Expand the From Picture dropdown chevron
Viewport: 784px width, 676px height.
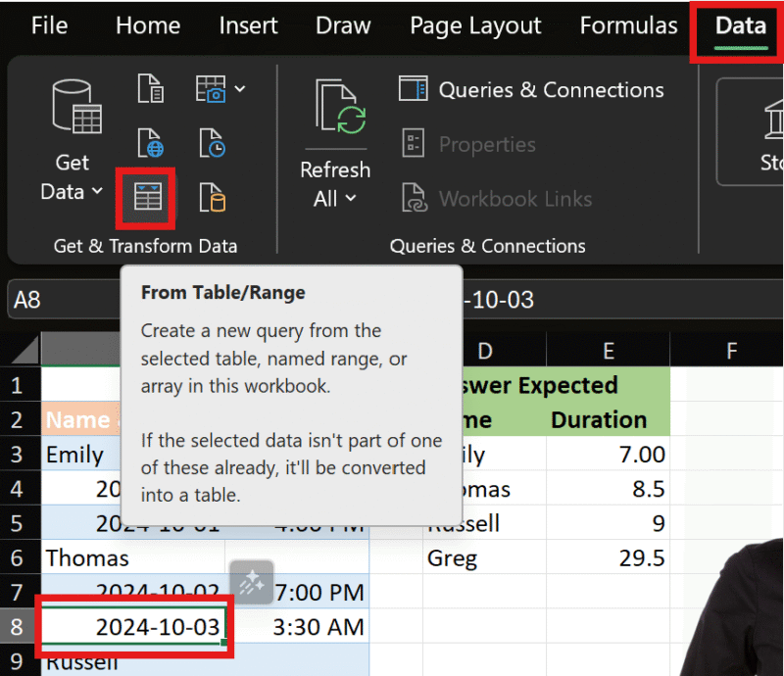tap(238, 88)
